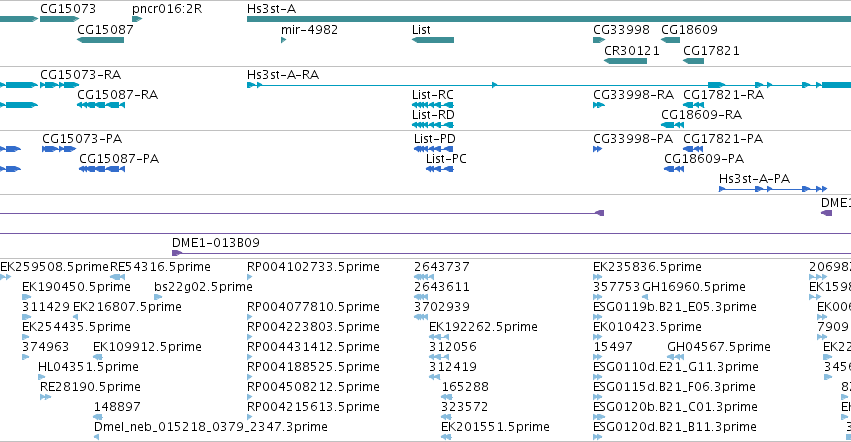851x442 pixels.
Task: Click the Dmel_neb_015218_0379_2347.3prime label
Action: click(211, 426)
